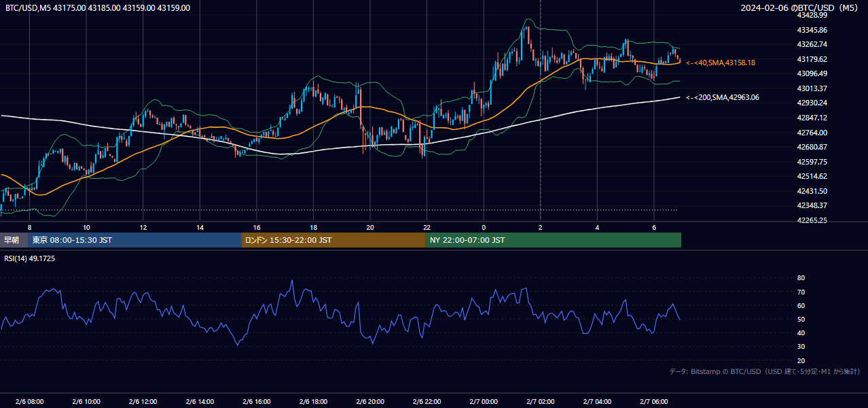The width and height of the screenshot is (868, 408).
Task: Click the RSI scale value 60
Action: point(801,305)
